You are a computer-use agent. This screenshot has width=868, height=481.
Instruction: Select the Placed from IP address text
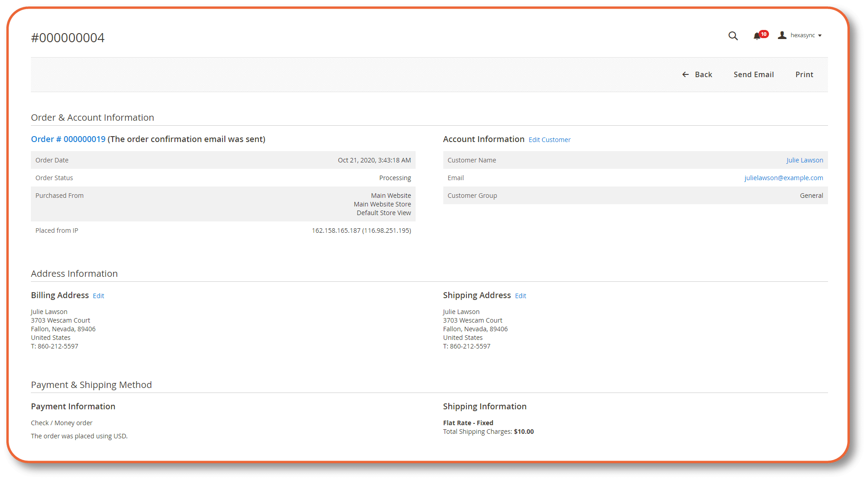pos(361,230)
